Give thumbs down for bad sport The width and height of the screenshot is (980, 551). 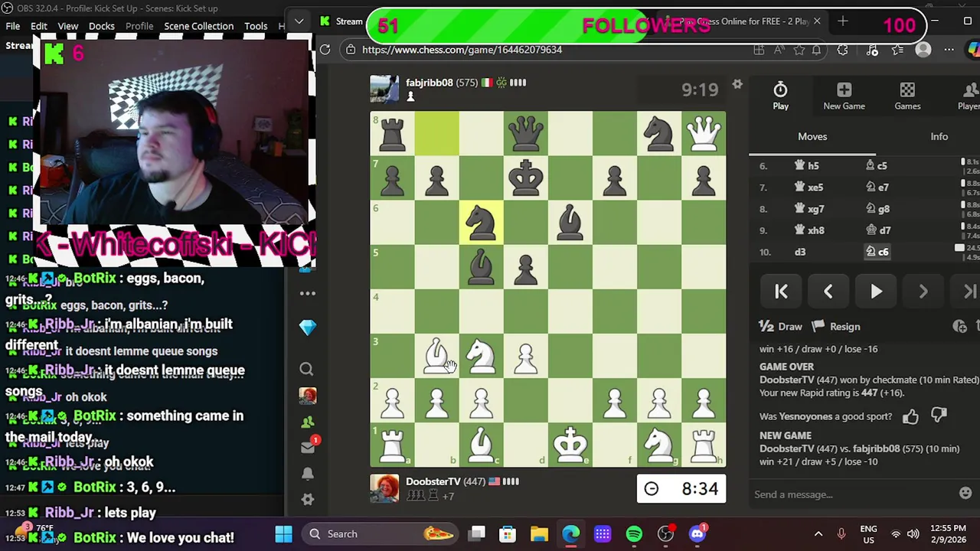click(939, 416)
